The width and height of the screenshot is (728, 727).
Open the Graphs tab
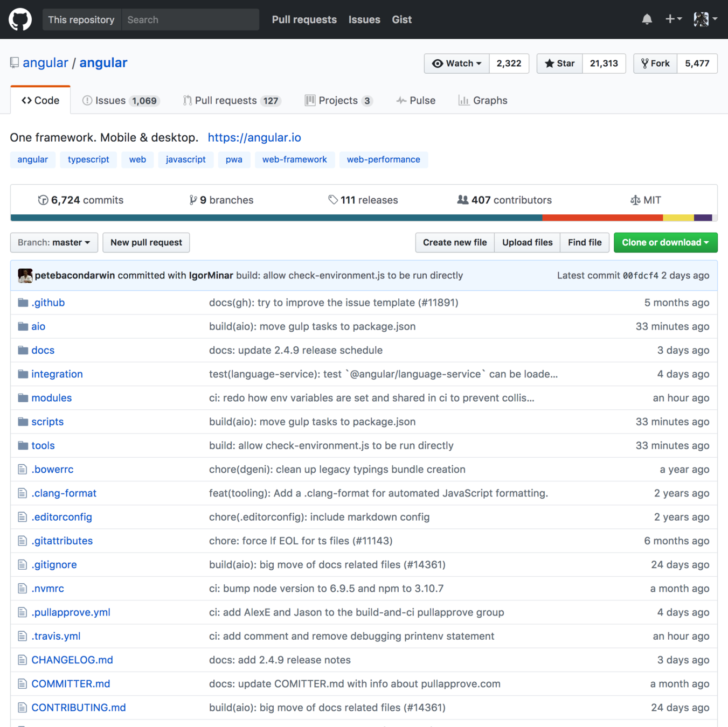pos(483,101)
